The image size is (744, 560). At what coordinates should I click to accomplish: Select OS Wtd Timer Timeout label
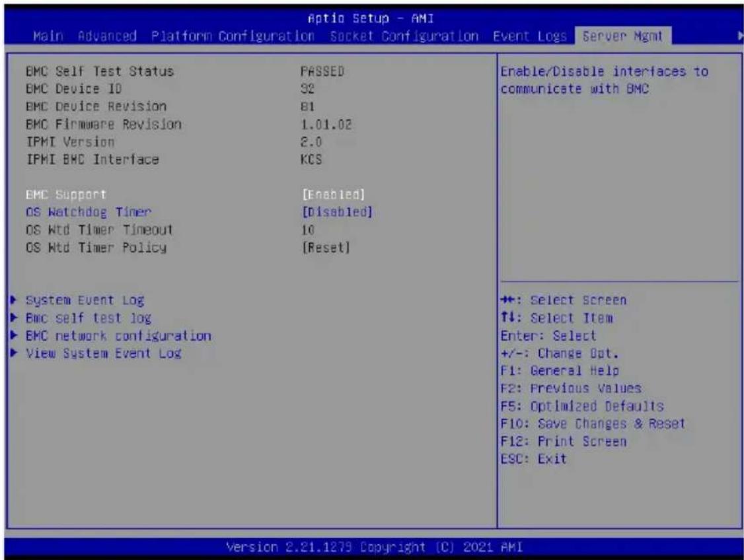point(99,230)
